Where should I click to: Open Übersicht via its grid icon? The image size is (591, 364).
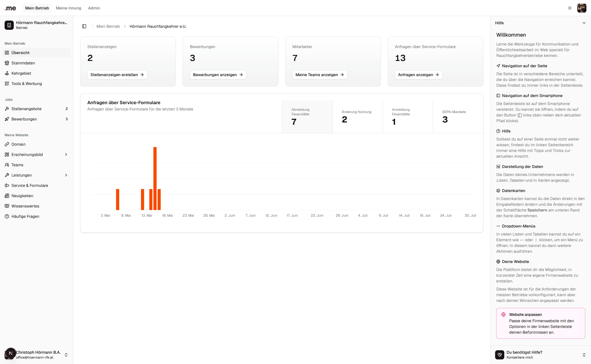click(x=7, y=53)
